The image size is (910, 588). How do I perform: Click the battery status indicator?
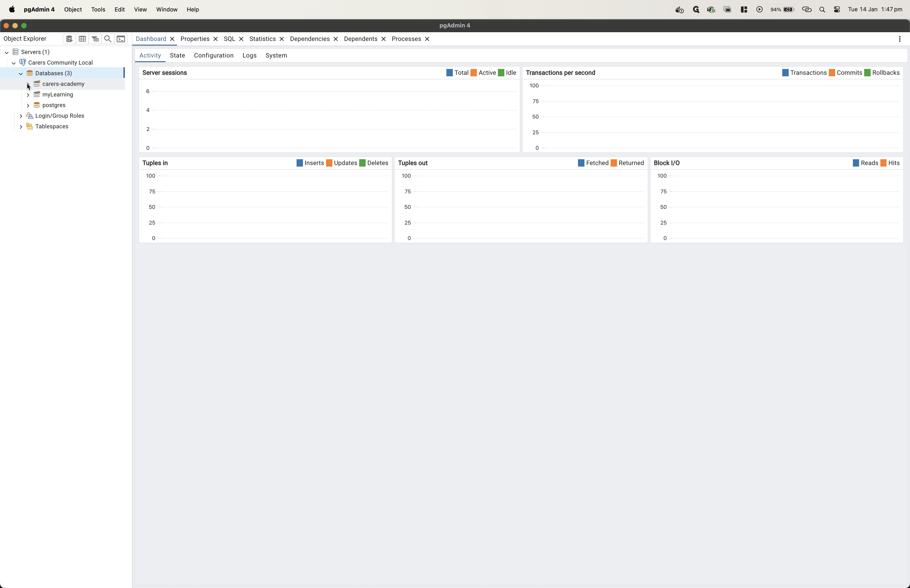point(782,9)
